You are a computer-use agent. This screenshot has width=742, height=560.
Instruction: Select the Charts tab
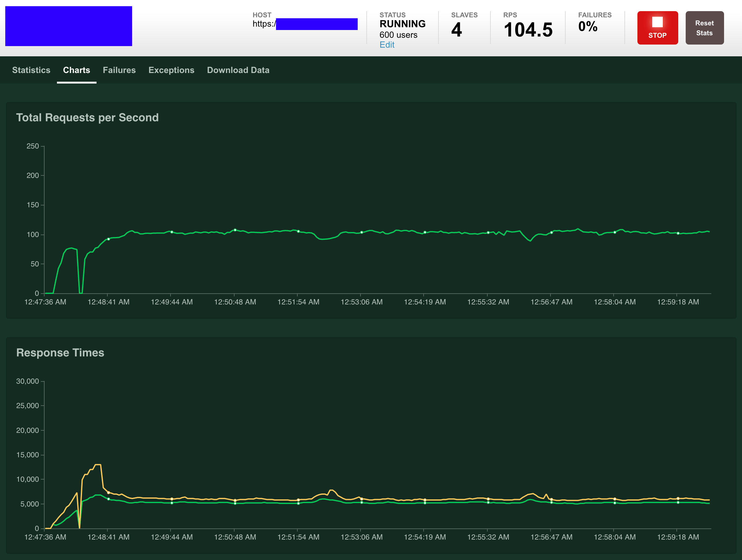pos(76,70)
